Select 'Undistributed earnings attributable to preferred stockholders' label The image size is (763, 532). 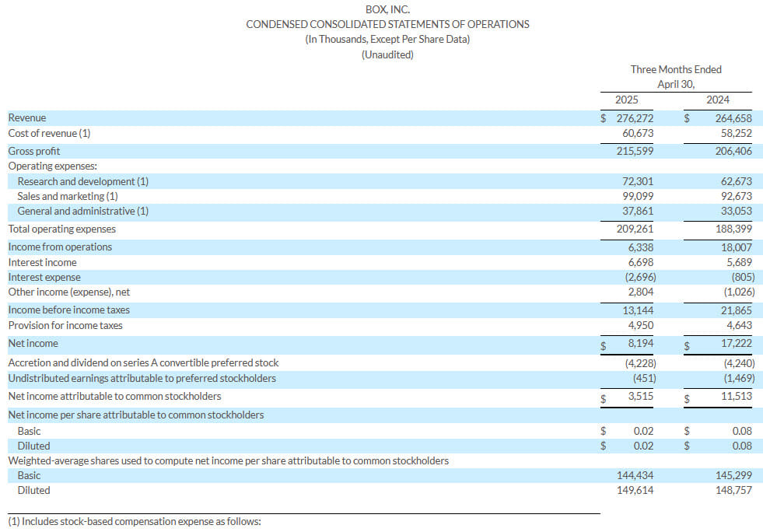tap(142, 378)
